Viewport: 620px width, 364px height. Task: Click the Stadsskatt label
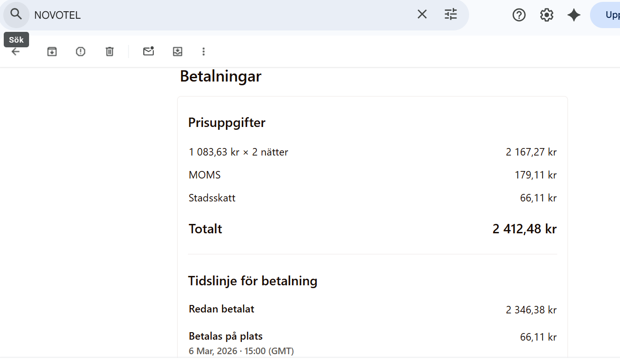coord(212,198)
